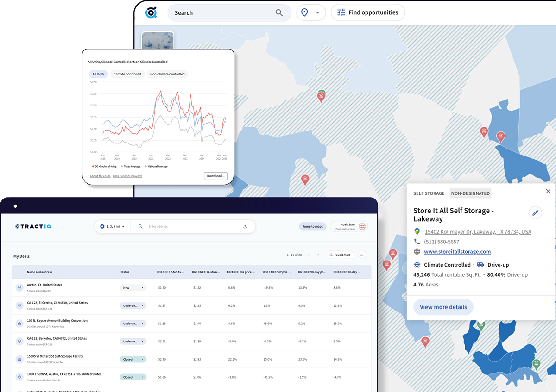
Task: Open the www.storeitallstorage.com link
Action: 457,252
